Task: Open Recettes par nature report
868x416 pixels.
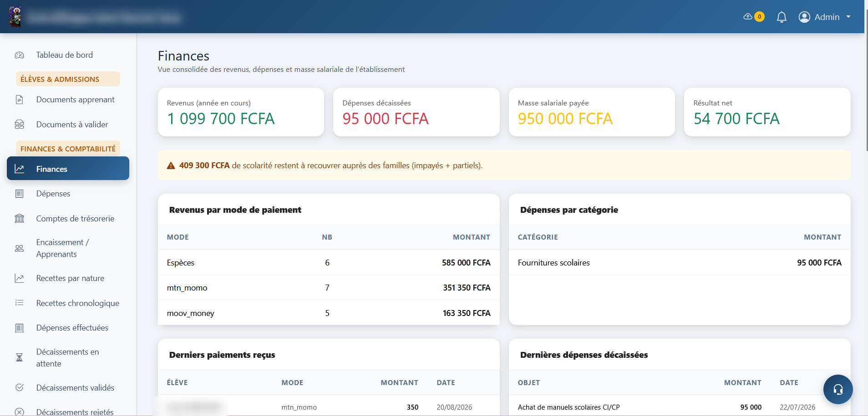Action: coord(68,278)
